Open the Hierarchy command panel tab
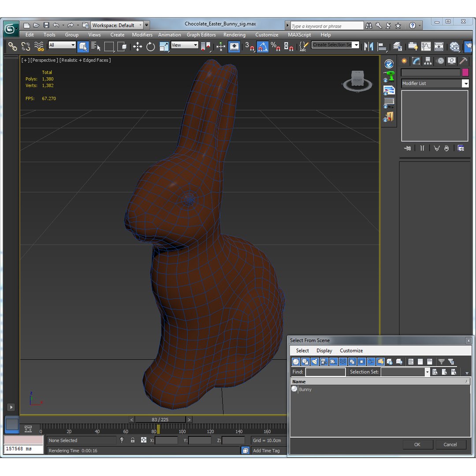Image resolution: width=476 pixels, height=476 pixels. [x=428, y=61]
